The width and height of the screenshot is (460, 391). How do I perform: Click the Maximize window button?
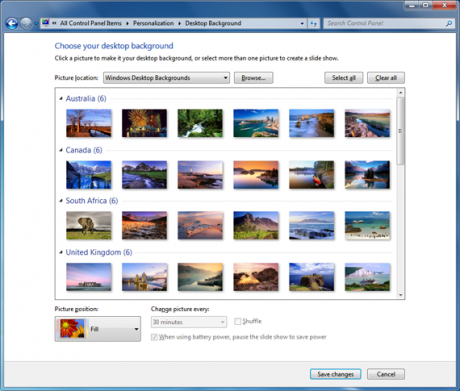426,5
